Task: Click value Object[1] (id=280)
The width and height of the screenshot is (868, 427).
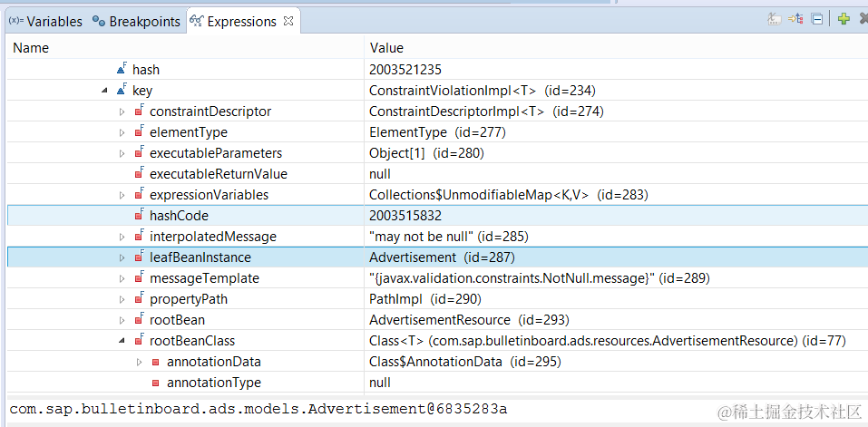Action: pyautogui.click(x=427, y=153)
